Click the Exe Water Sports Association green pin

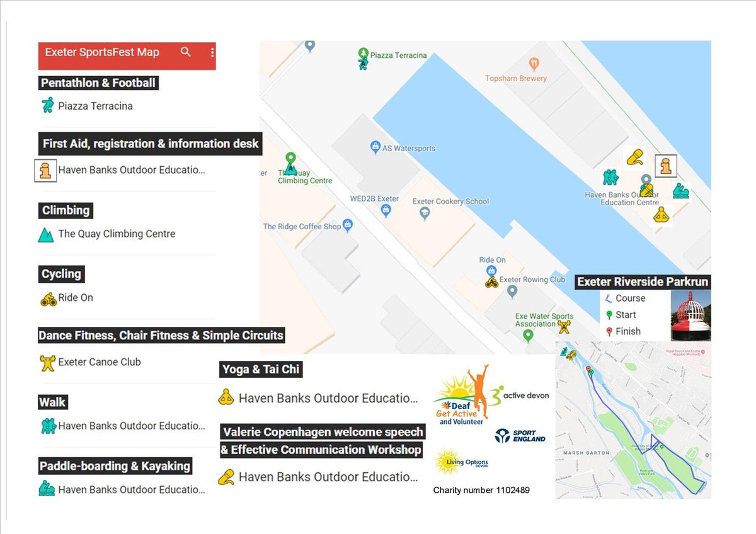point(528,336)
